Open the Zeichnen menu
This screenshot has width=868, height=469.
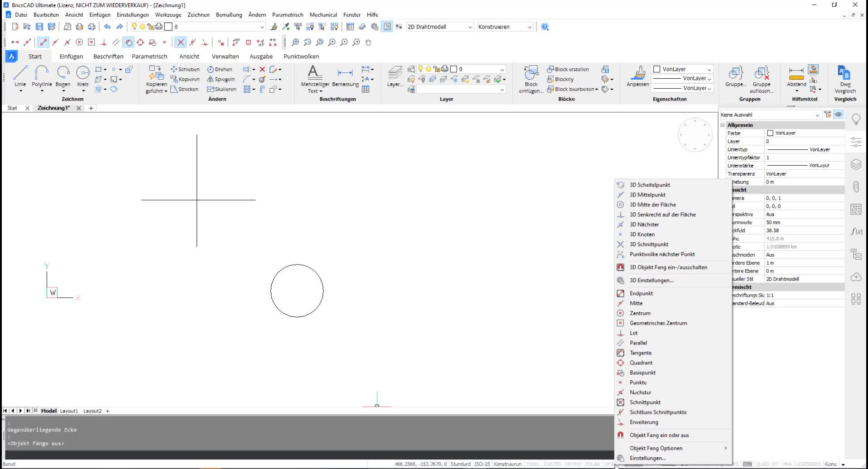coord(198,14)
